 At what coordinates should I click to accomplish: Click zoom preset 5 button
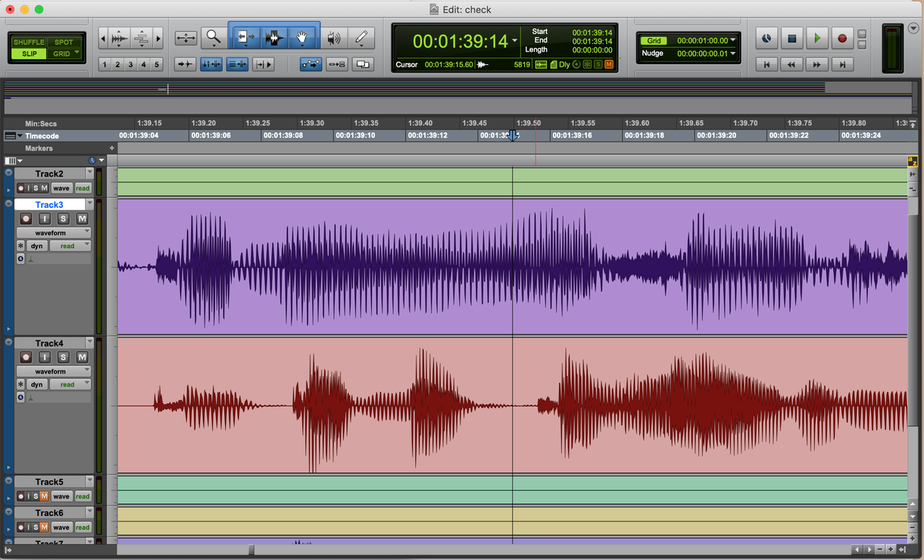(158, 65)
